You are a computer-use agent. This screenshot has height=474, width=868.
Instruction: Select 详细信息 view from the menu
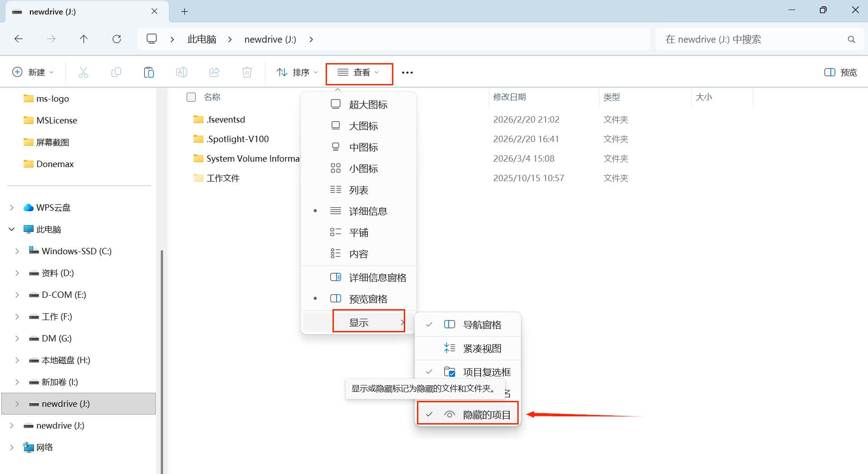point(368,211)
